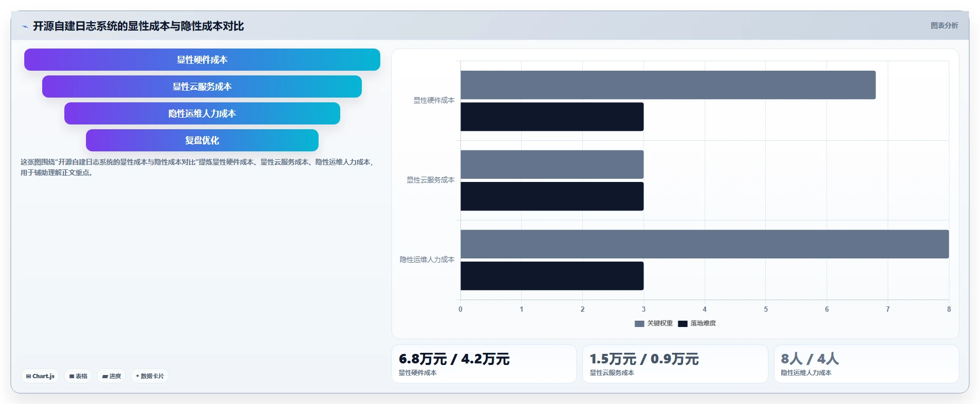The height and width of the screenshot is (404, 980).
Task: Click the 落地难度 bar for 显性硬件成本
Action: pyautogui.click(x=552, y=117)
